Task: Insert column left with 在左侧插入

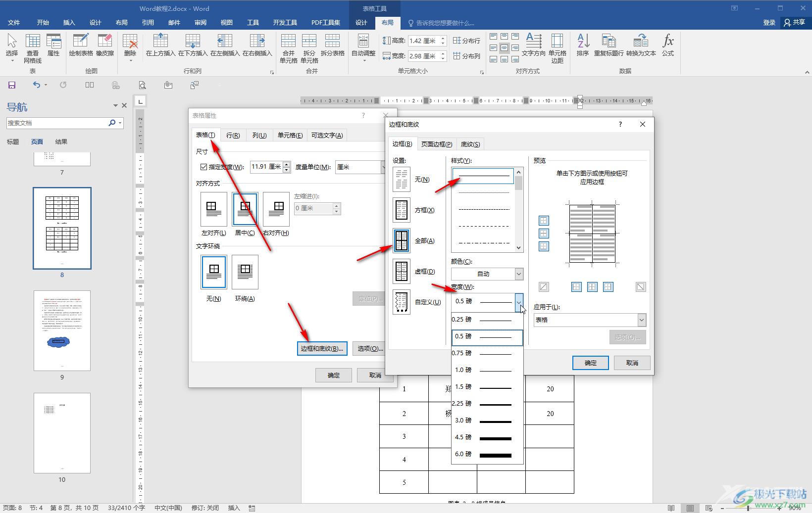Action: point(225,46)
